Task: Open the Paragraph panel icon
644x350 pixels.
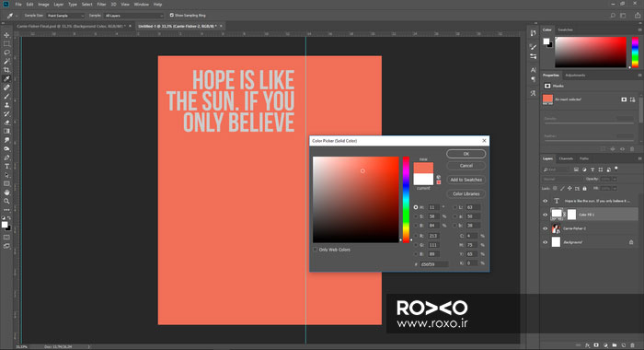Action: tap(533, 79)
